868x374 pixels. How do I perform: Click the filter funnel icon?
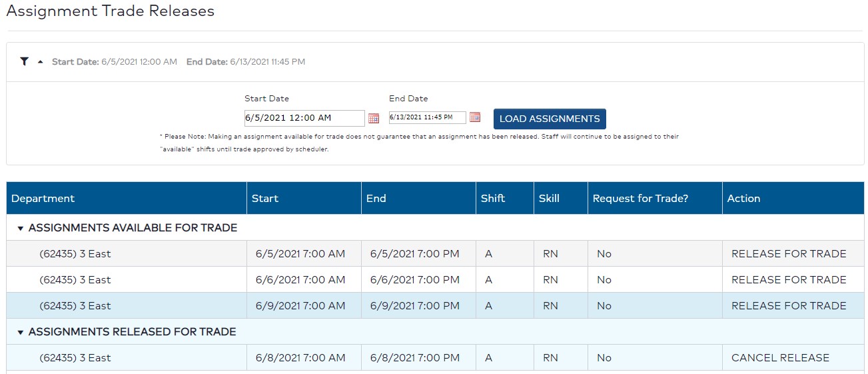[x=25, y=62]
